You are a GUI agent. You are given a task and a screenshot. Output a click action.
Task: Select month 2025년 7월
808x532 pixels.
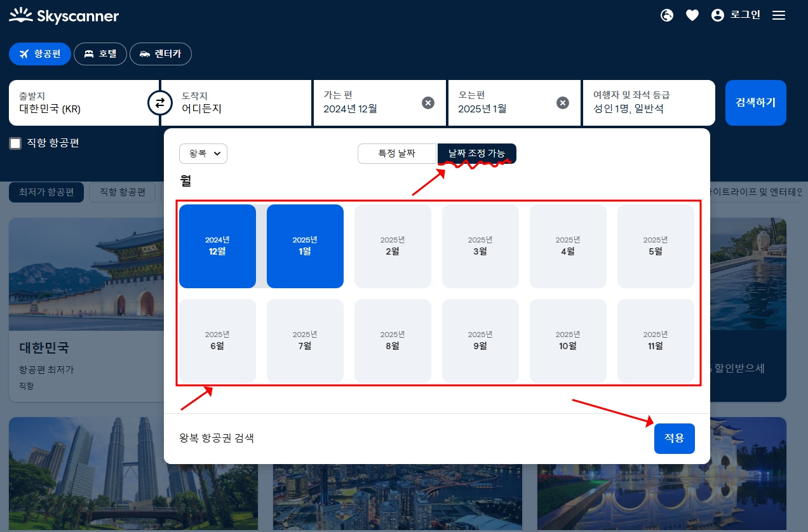click(305, 341)
